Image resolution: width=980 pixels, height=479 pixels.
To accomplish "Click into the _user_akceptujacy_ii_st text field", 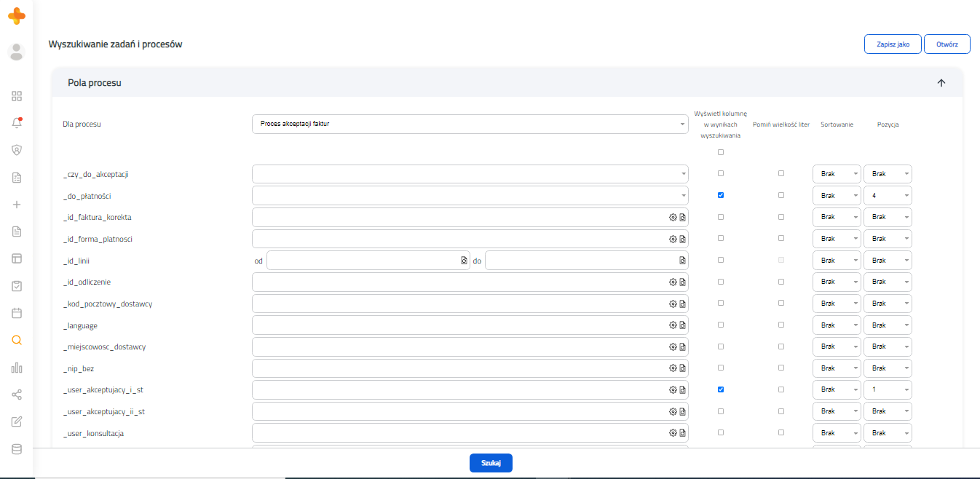I will tap(470, 412).
